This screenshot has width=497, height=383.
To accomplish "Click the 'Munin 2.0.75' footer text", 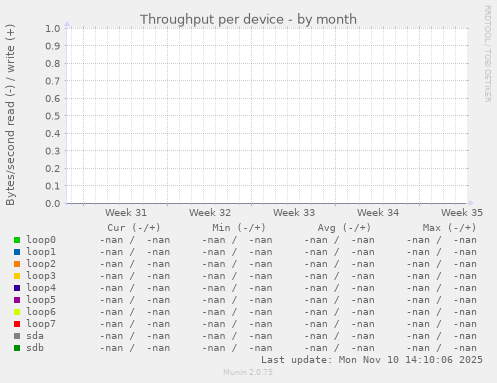I will click(248, 372).
